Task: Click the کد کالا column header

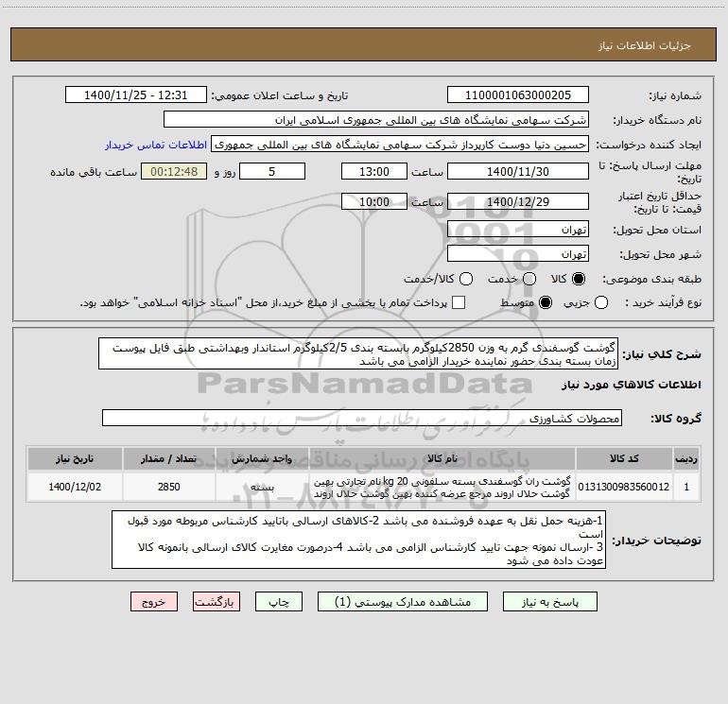Action: (x=624, y=459)
